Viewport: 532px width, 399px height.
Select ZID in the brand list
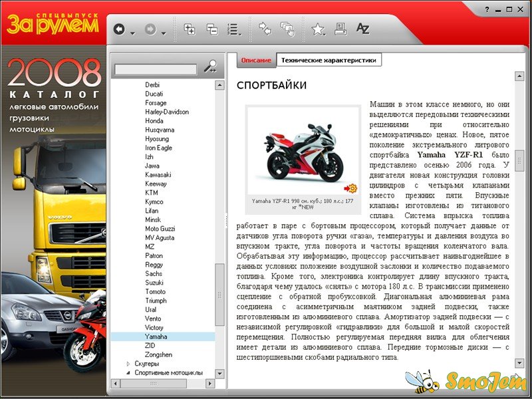[x=150, y=345]
